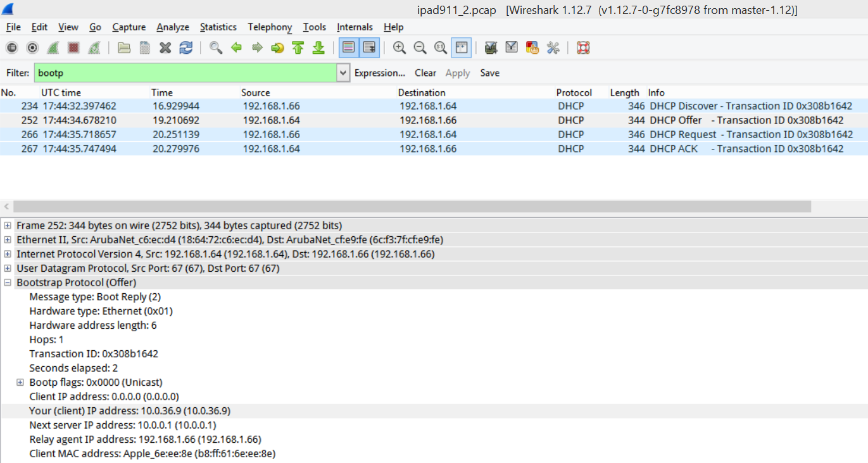Expand Internet Protocol Version 4 node
Image resolution: width=868 pixels, height=463 pixels.
8,254
